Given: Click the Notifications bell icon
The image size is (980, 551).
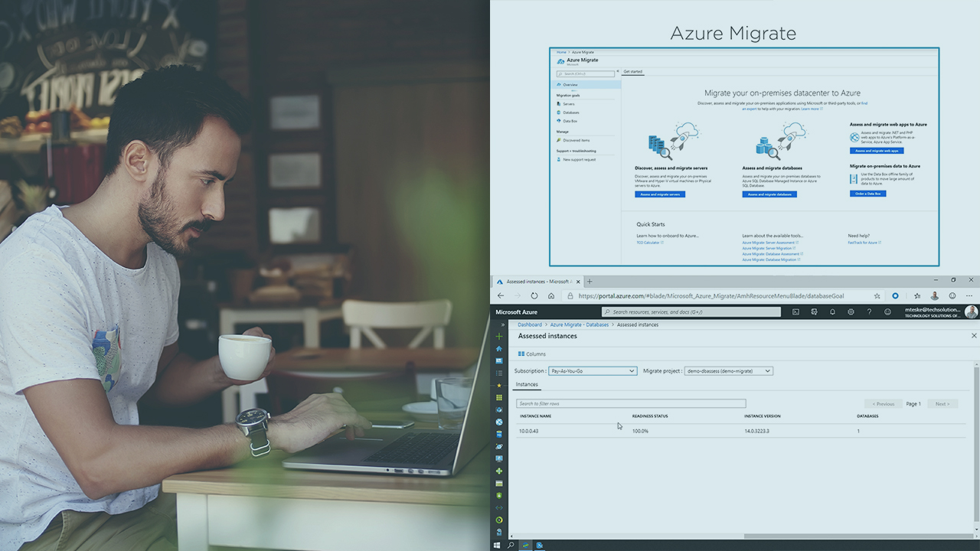Looking at the screenshot, I should click(x=832, y=312).
